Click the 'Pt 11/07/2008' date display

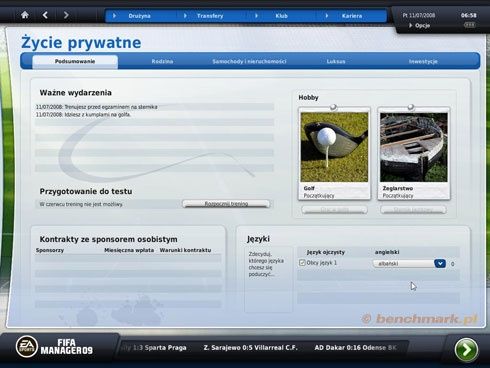point(419,15)
